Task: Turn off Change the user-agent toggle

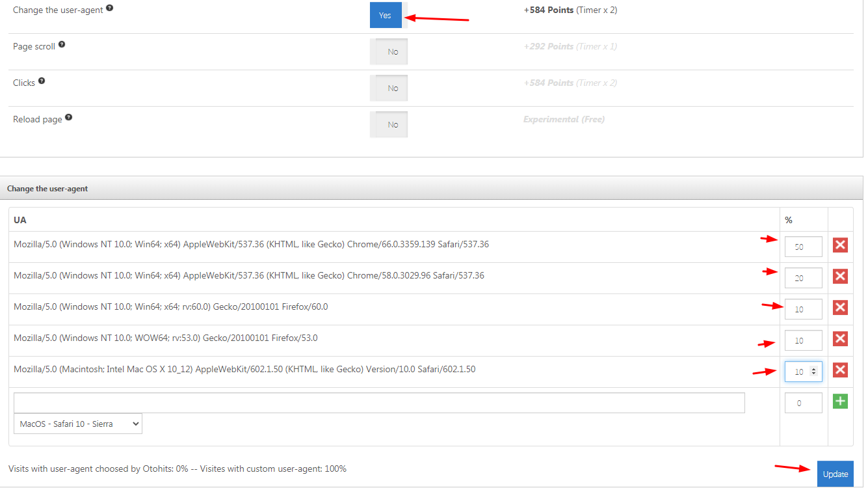Action: 388,15
